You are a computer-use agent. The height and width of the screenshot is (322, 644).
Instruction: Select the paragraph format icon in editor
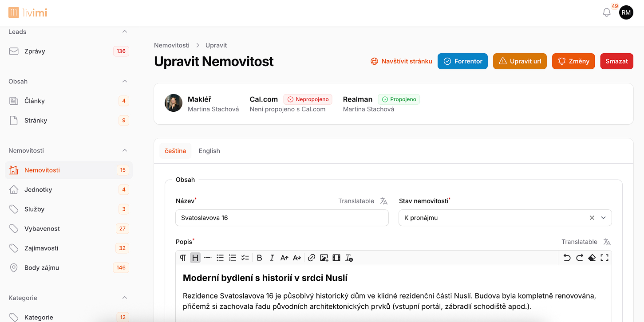point(183,258)
